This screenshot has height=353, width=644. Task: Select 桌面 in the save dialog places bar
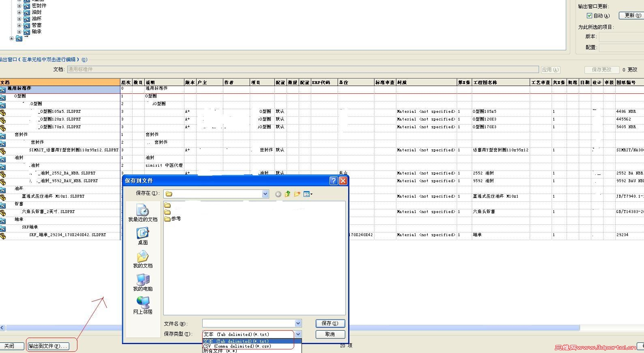tap(143, 236)
